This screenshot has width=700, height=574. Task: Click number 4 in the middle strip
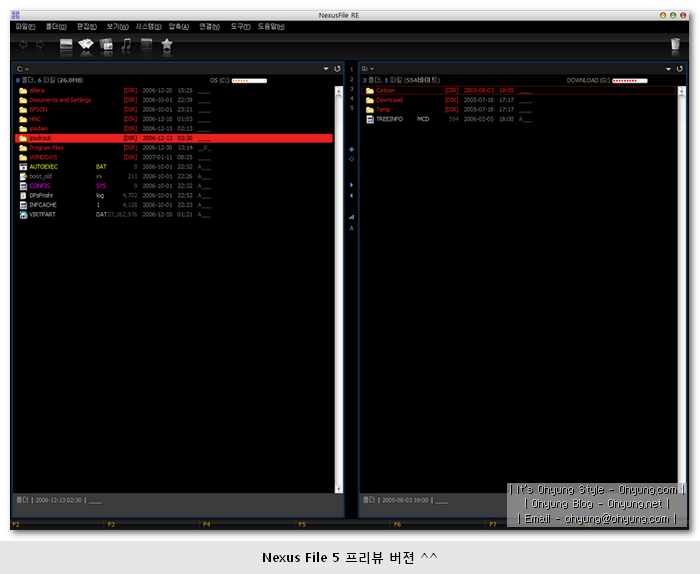[351, 98]
